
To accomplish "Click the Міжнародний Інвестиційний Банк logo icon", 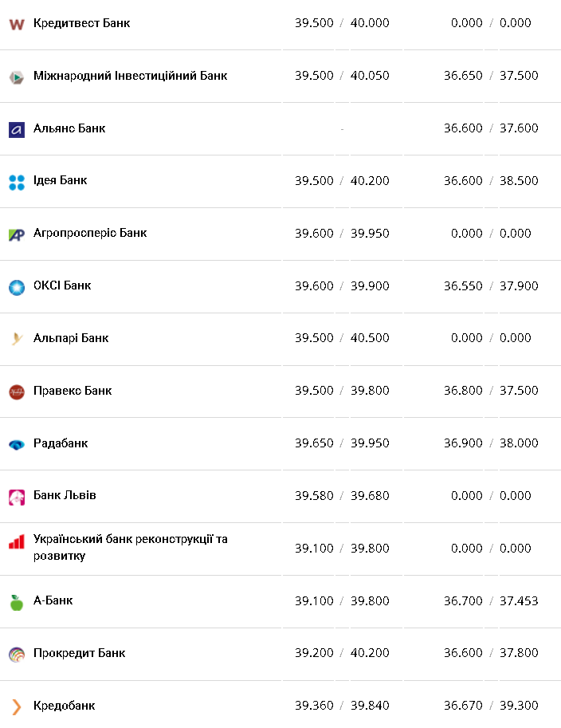I will point(17,77).
